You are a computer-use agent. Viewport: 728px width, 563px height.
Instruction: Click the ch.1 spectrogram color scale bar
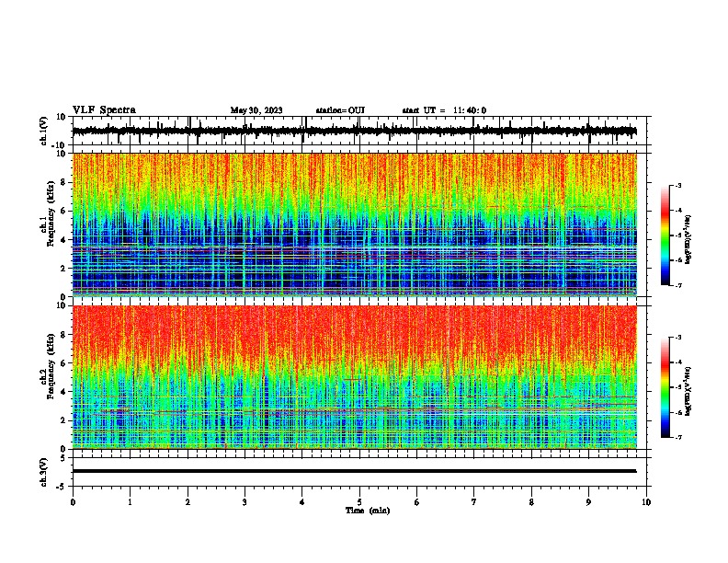click(665, 236)
